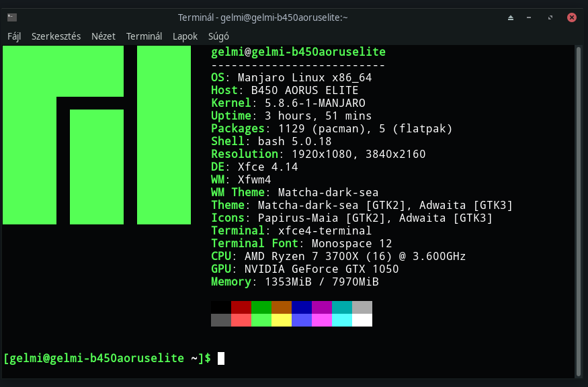
Task: Open the Nézet menu
Action: (103, 36)
